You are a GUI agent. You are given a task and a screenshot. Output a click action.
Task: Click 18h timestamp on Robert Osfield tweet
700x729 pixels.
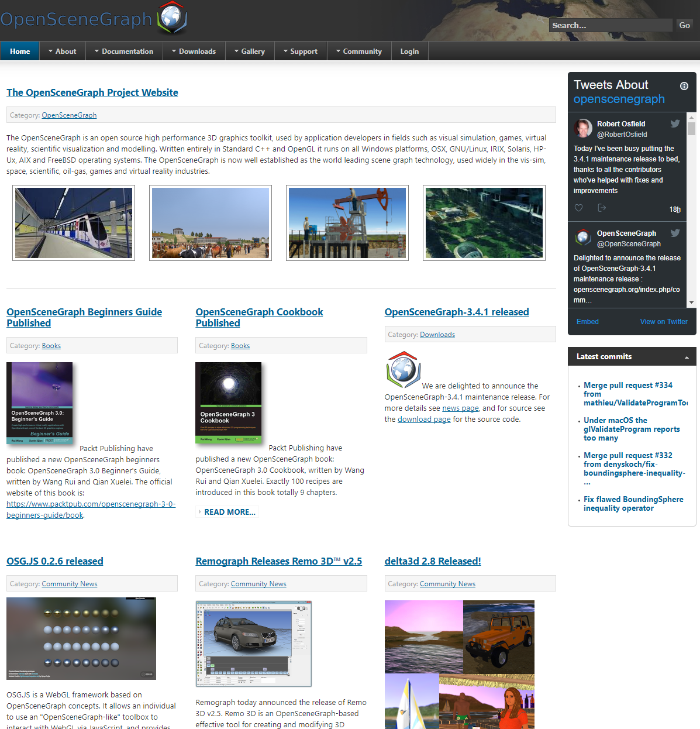click(675, 209)
